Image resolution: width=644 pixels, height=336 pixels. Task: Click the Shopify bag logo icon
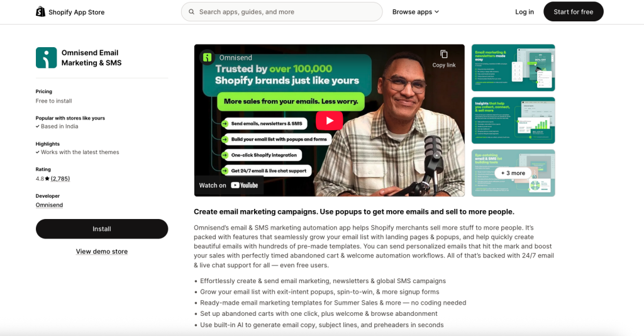pos(40,11)
